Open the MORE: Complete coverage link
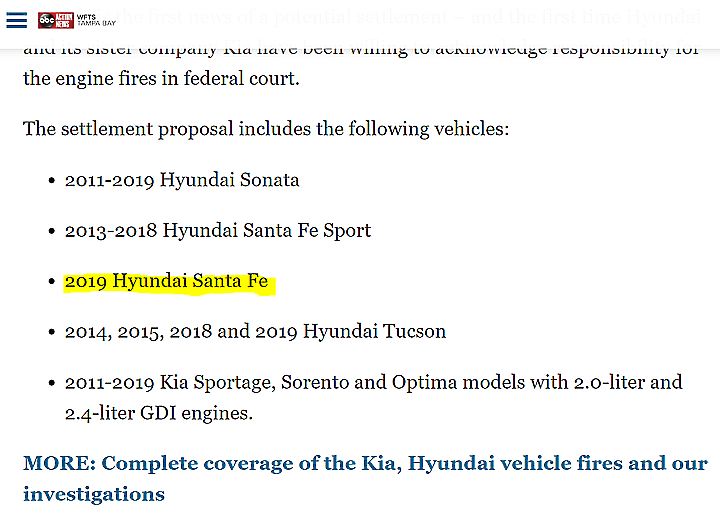Image resolution: width=720 pixels, height=506 pixels. (365, 478)
